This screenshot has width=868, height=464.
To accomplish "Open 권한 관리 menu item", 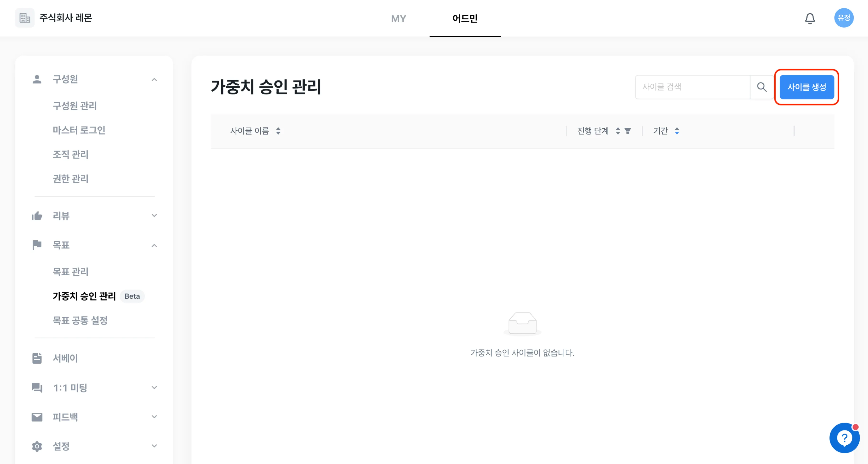I will 70,179.
